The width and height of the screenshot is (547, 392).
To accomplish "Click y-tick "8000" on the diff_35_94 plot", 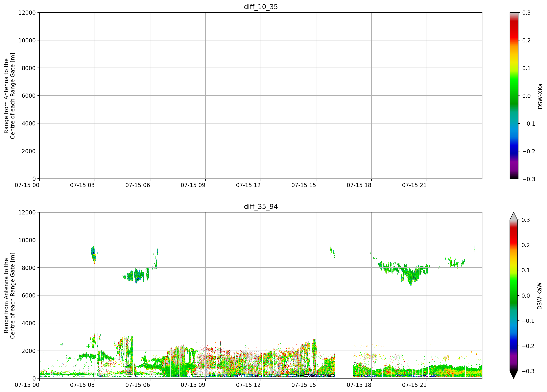I will coord(29,268).
